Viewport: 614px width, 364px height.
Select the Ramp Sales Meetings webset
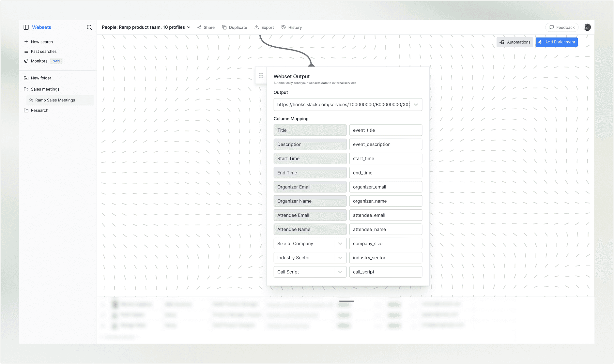(60, 100)
